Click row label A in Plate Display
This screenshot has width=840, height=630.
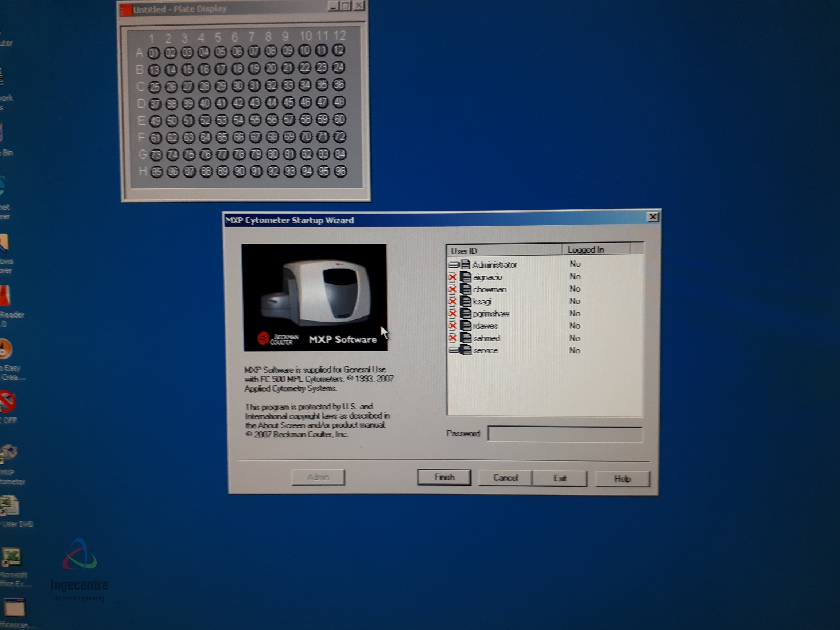[139, 53]
